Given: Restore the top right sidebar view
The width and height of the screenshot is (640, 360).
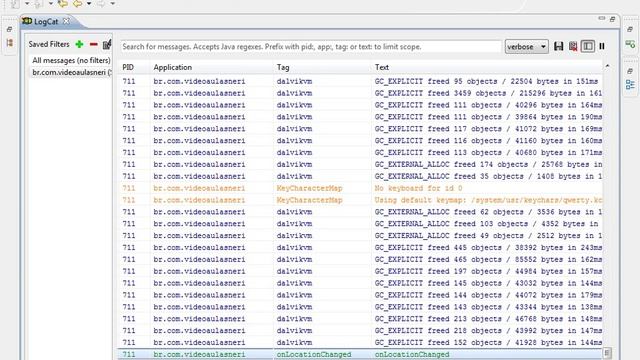Looking at the screenshot, I should click(630, 29).
